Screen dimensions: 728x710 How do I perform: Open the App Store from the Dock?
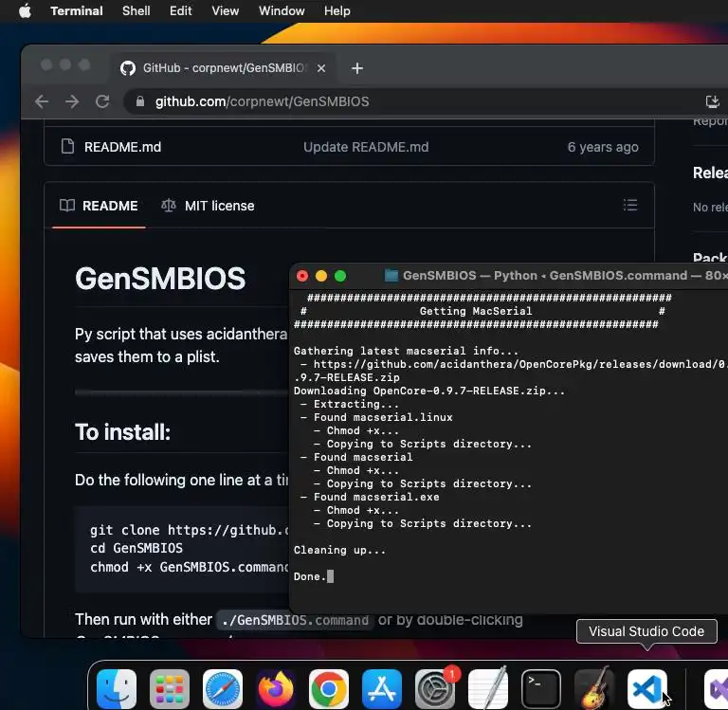382,688
